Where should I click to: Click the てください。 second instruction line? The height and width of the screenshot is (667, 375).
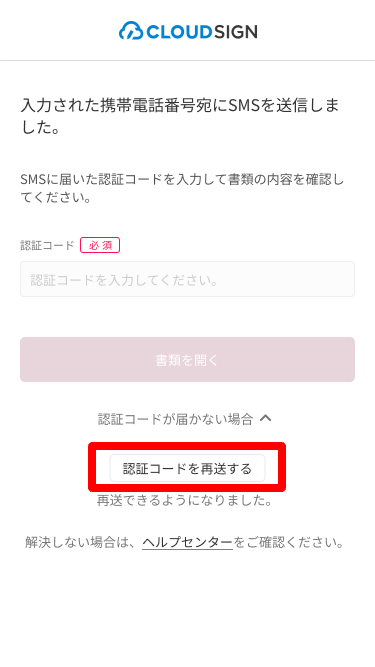tap(56, 197)
